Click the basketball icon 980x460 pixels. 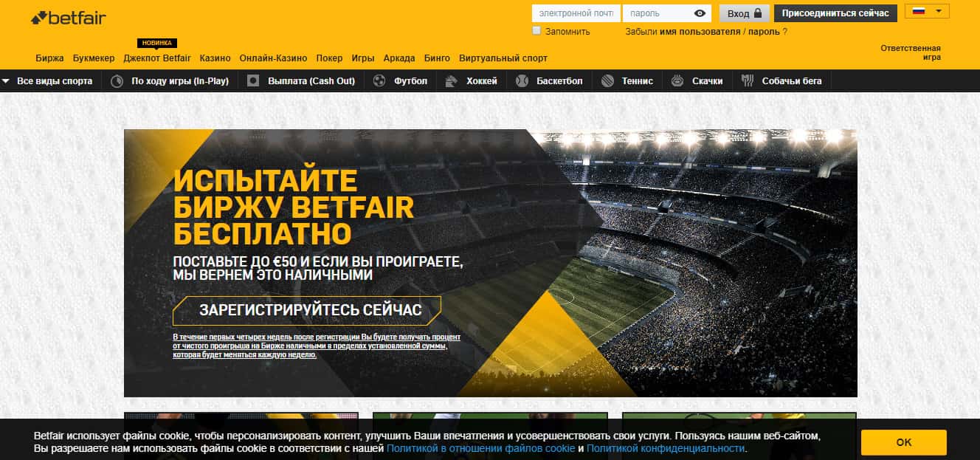pyautogui.click(x=522, y=81)
